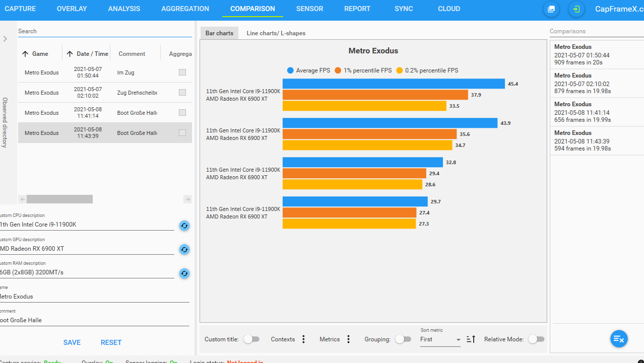Toggle sort direction icon beside Sort metric
The width and height of the screenshot is (644, 363).
(471, 339)
